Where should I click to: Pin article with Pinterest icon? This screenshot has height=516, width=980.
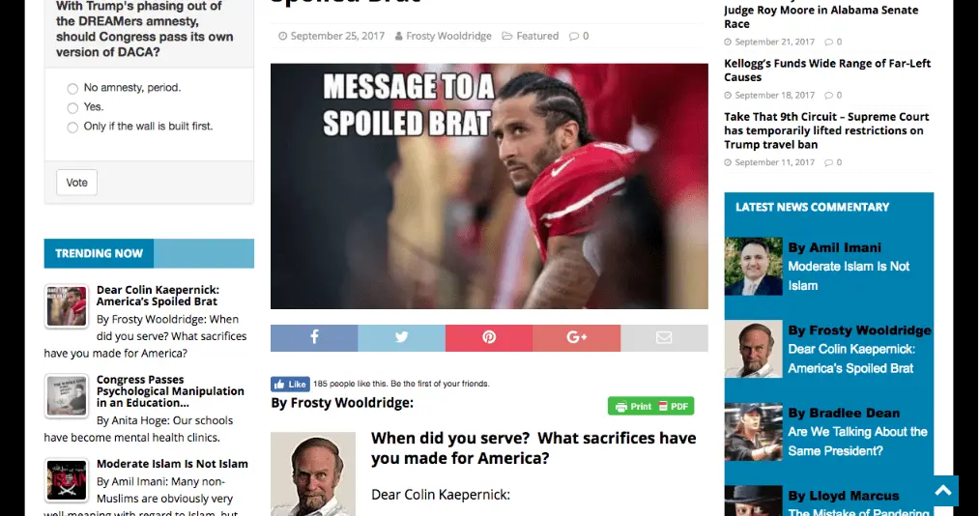489,338
